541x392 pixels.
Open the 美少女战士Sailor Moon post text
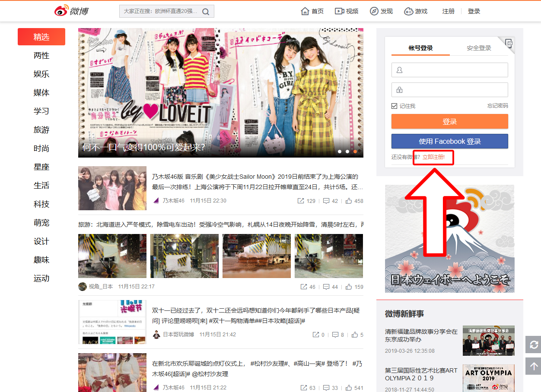(258, 182)
